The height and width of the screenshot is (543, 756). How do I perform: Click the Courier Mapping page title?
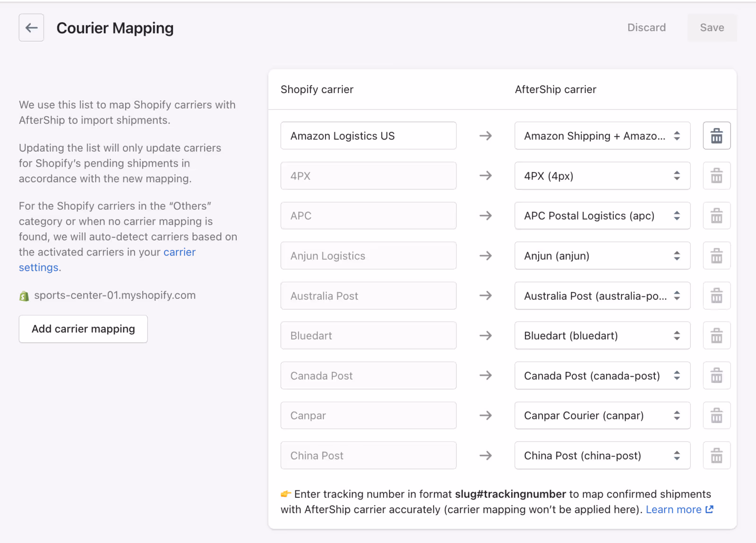click(x=115, y=28)
